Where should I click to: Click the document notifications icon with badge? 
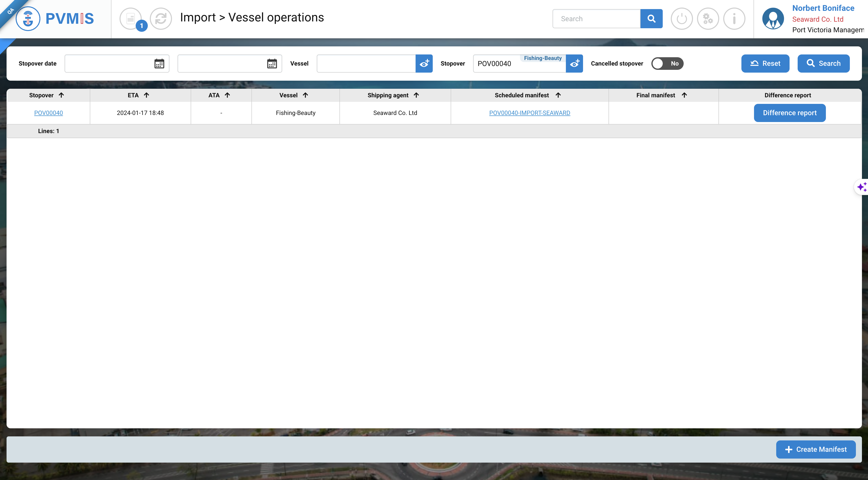[131, 18]
